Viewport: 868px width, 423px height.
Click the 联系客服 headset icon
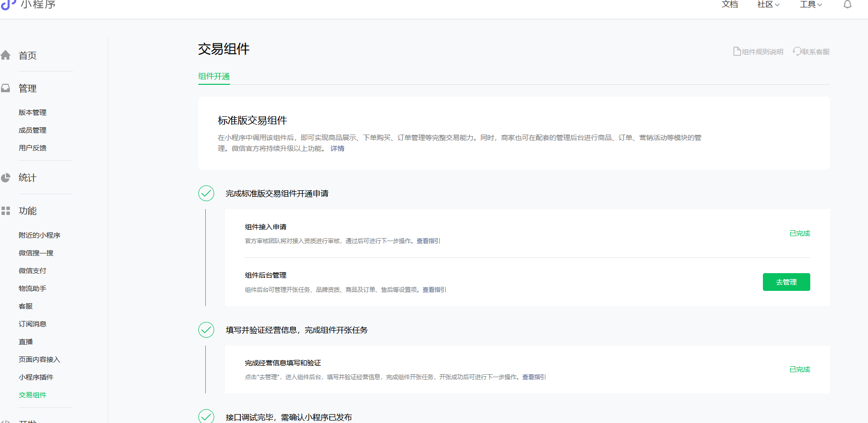797,52
